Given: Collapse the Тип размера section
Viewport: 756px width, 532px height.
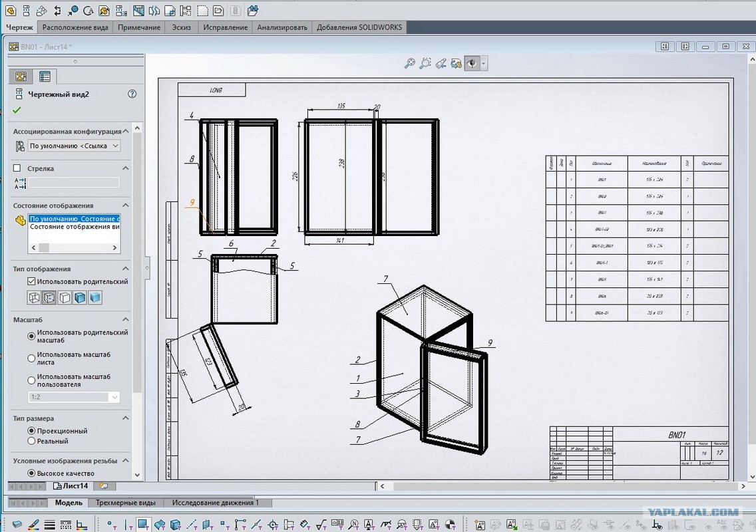Looking at the screenshot, I should (x=125, y=418).
